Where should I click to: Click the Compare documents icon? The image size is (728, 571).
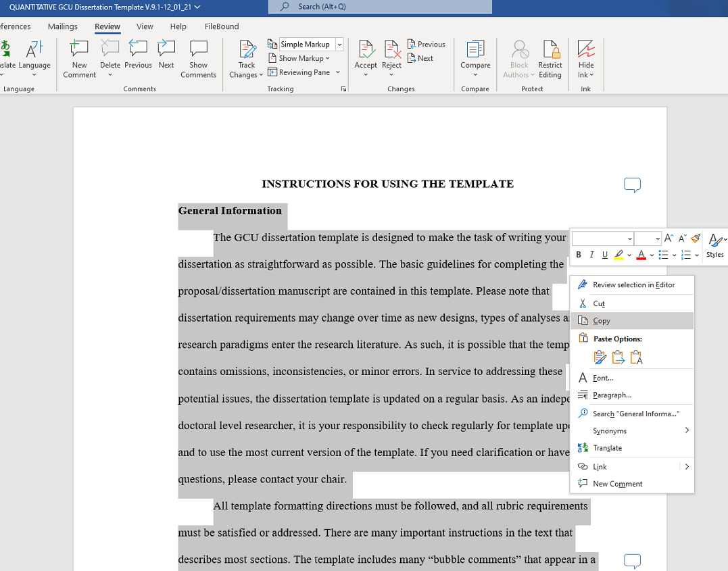point(475,50)
